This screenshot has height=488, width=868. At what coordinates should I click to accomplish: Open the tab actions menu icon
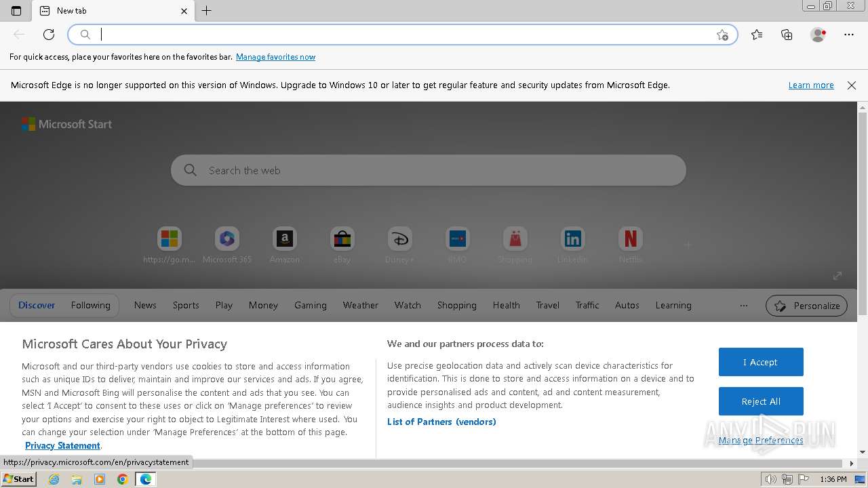click(x=16, y=11)
